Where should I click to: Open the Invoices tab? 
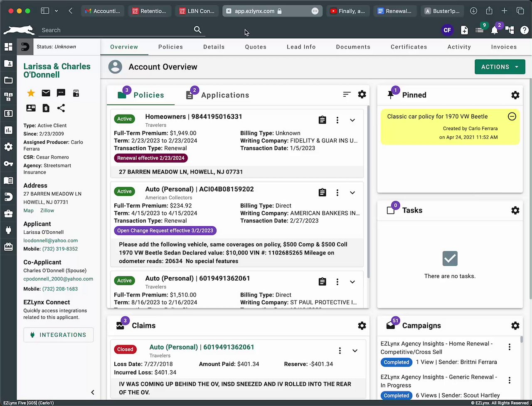(x=504, y=47)
